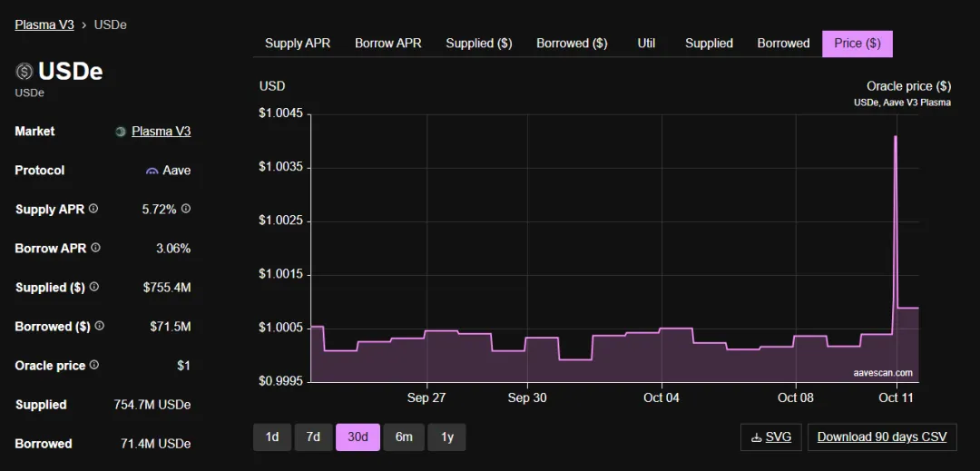
Task: Switch the chart to 7d range
Action: pos(313,437)
